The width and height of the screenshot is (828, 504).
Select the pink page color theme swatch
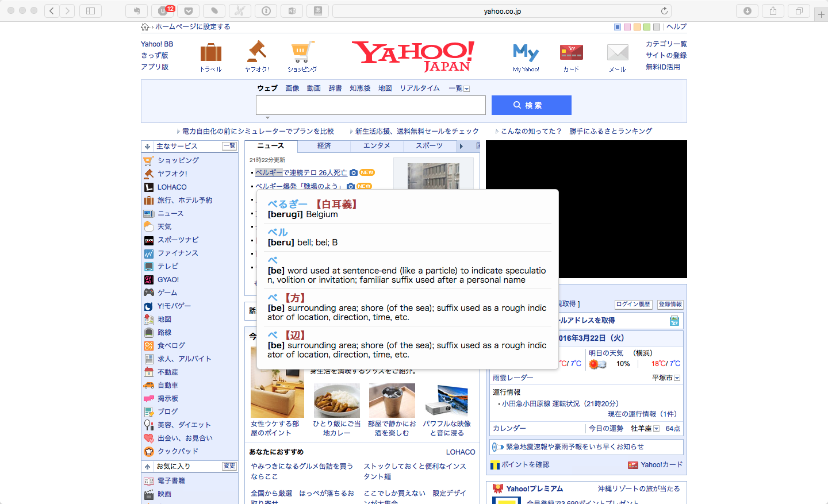627,27
